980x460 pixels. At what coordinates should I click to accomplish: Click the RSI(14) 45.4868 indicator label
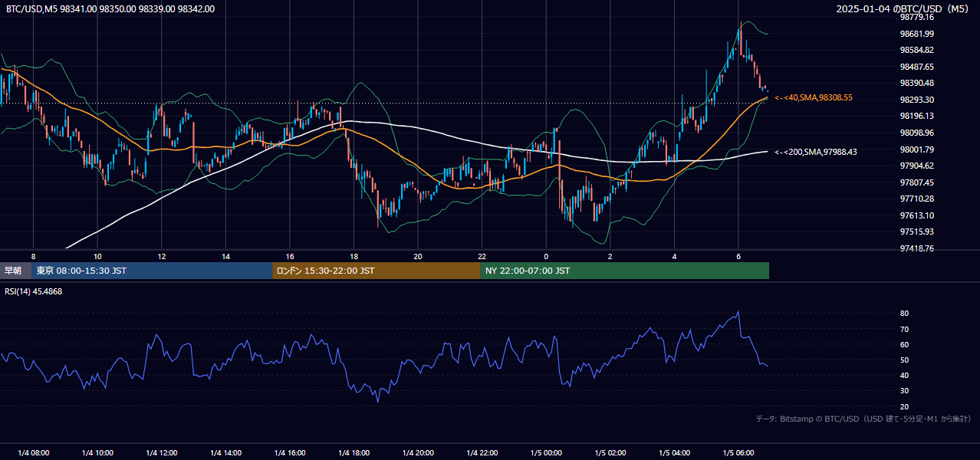34,291
